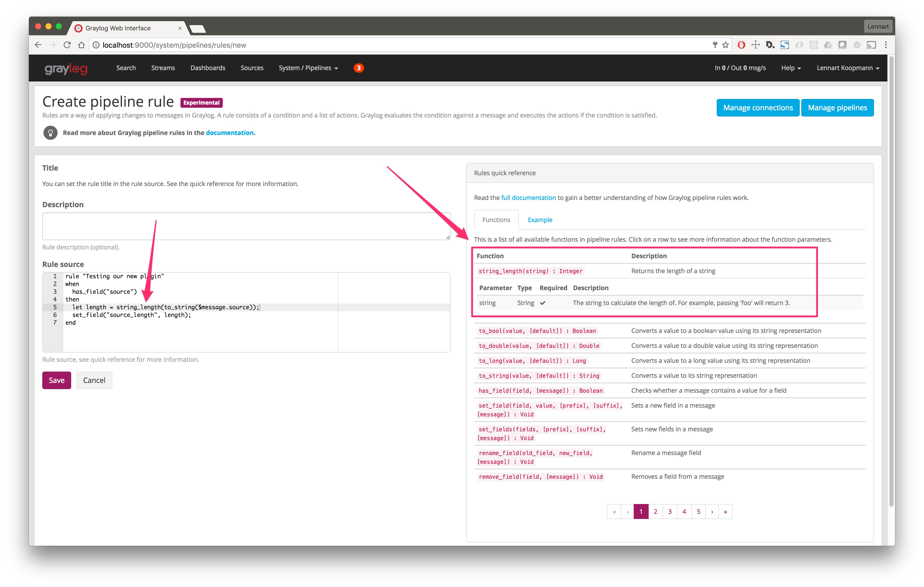Viewport: 924px width, 587px height.
Task: Open the Streams menu item
Action: coord(163,68)
